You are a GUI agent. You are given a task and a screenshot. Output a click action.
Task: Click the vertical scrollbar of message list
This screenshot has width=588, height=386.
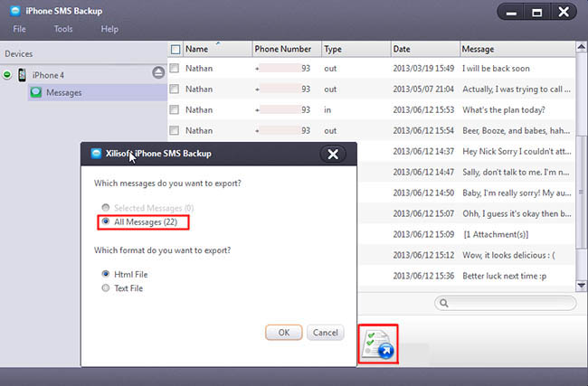pyautogui.click(x=582, y=163)
